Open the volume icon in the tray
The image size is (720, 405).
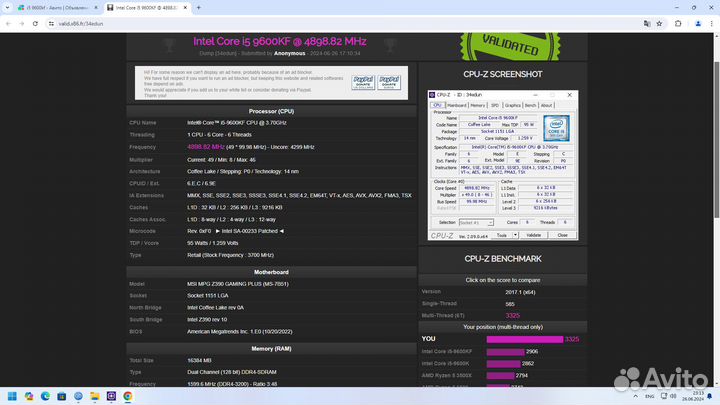coord(673,396)
